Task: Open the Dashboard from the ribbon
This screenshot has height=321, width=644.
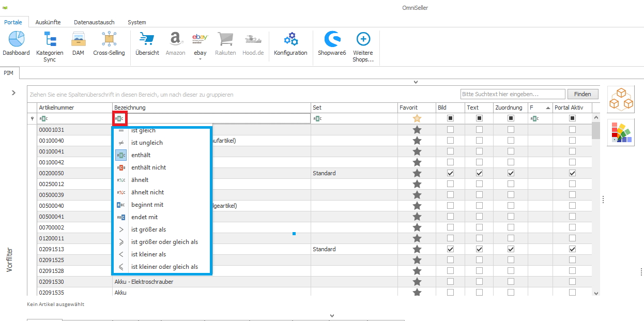Action: coord(16,40)
